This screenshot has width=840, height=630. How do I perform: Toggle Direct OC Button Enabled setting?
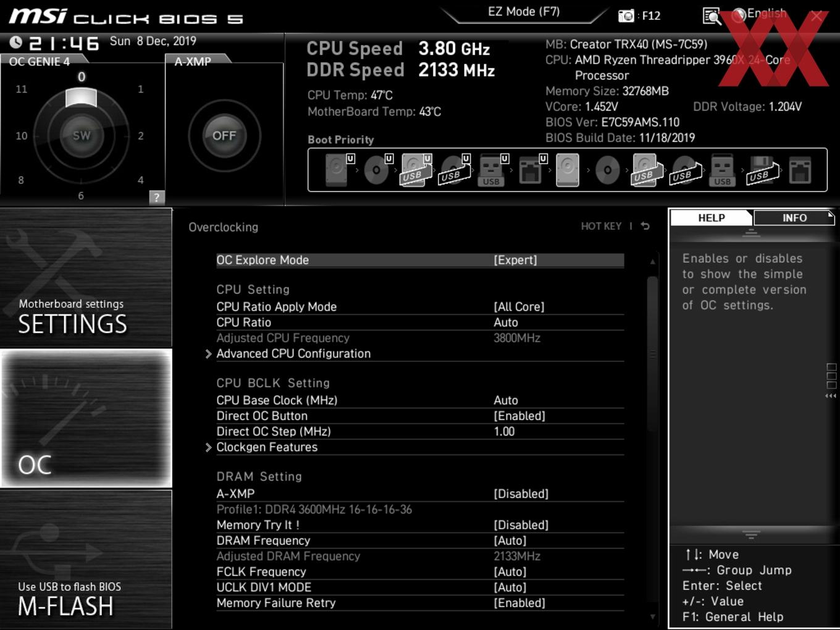[519, 416]
